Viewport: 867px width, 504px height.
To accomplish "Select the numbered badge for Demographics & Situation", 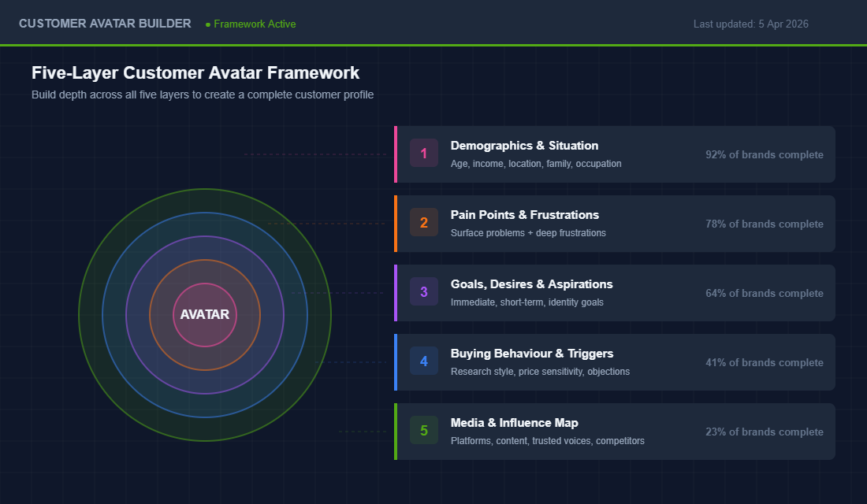I will (x=424, y=153).
